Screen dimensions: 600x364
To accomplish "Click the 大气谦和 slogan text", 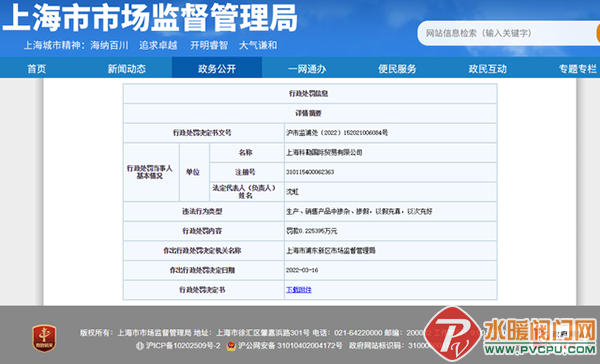I will coord(258,46).
